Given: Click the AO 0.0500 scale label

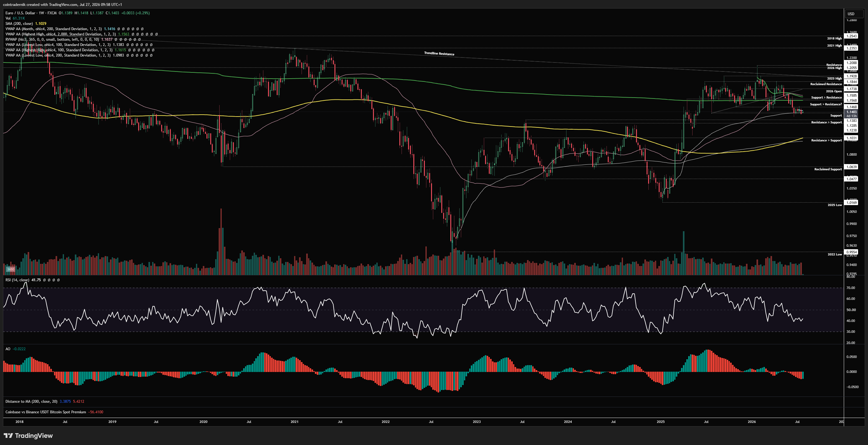Looking at the screenshot, I should pos(852,357).
